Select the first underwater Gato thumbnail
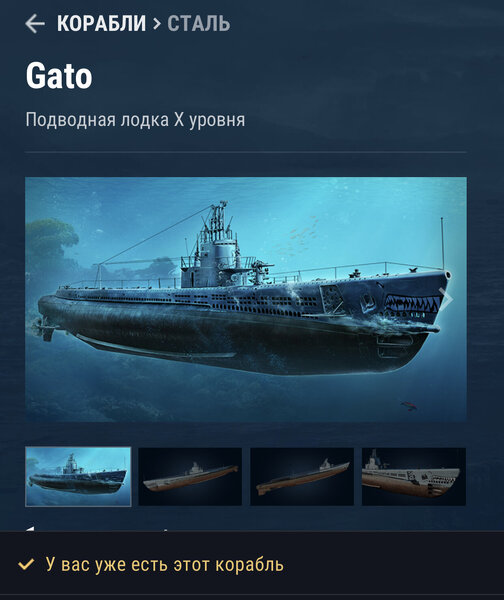The image size is (504, 600). point(78,476)
